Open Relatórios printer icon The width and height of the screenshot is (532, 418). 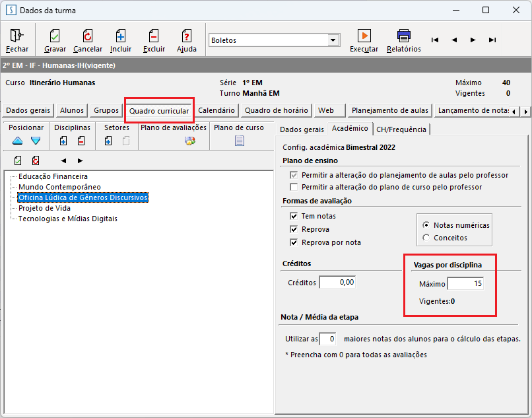point(404,35)
